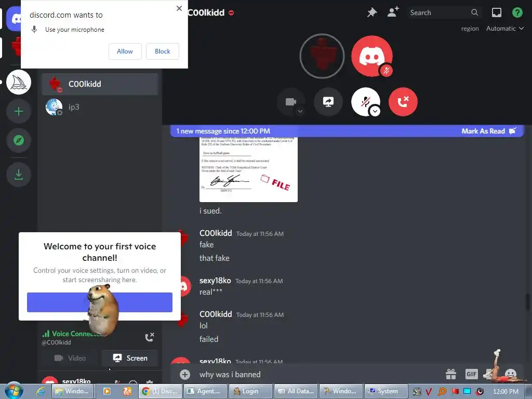Screen dimensions: 532x399
Task: Allow microphone access for discord.com
Action: [125, 51]
